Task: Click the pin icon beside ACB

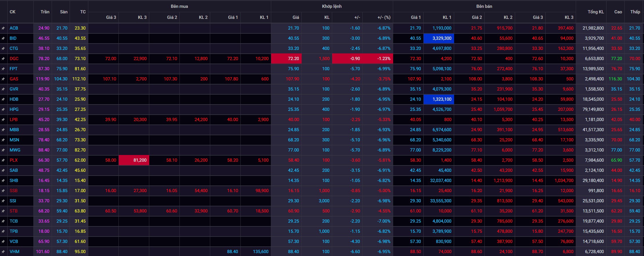Action: [3, 28]
